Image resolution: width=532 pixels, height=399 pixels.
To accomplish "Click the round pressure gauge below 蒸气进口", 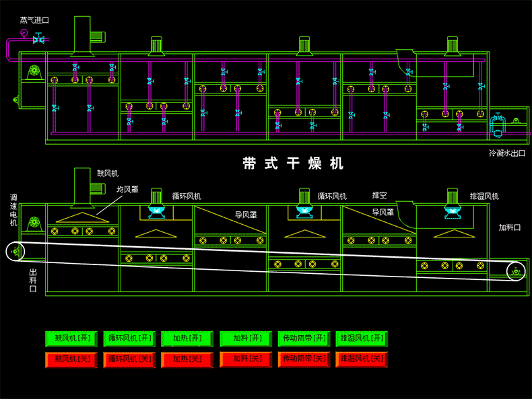I will pos(24,32).
